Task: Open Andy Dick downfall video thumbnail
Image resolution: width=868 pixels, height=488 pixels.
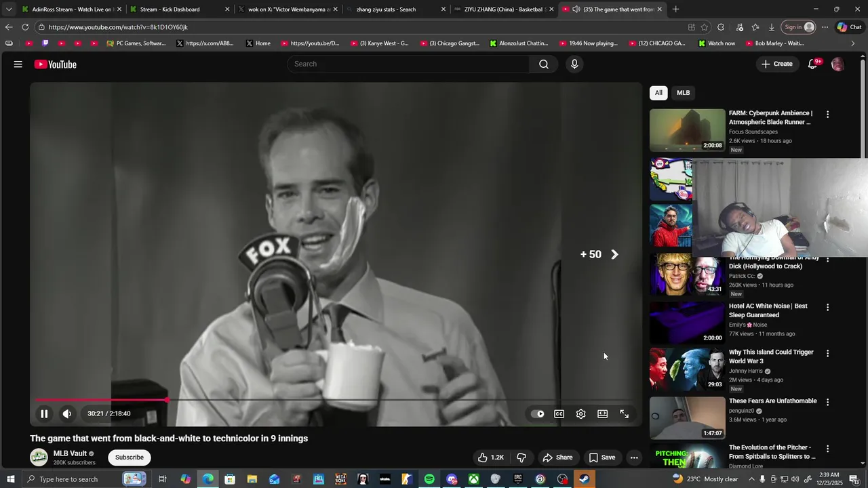Action: (687, 274)
